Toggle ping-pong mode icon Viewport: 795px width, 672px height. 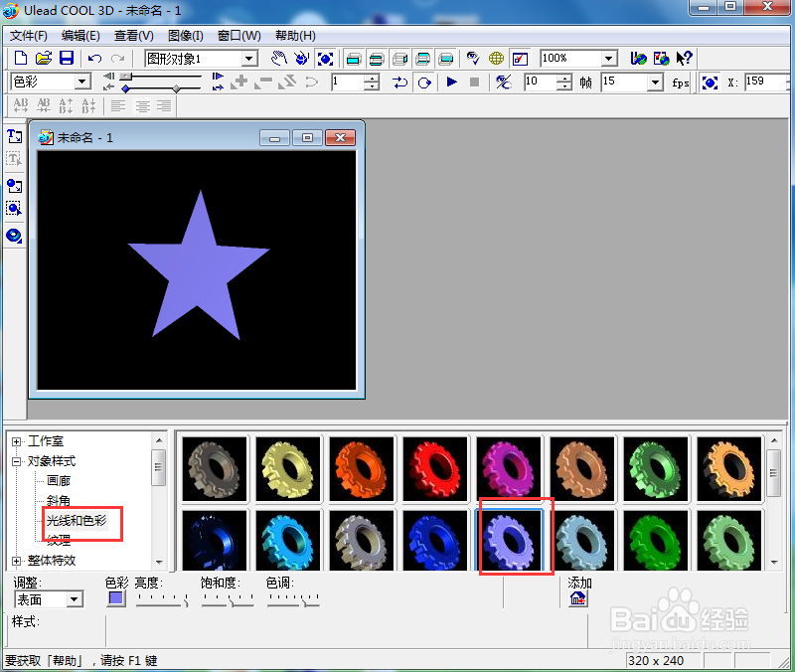399,83
